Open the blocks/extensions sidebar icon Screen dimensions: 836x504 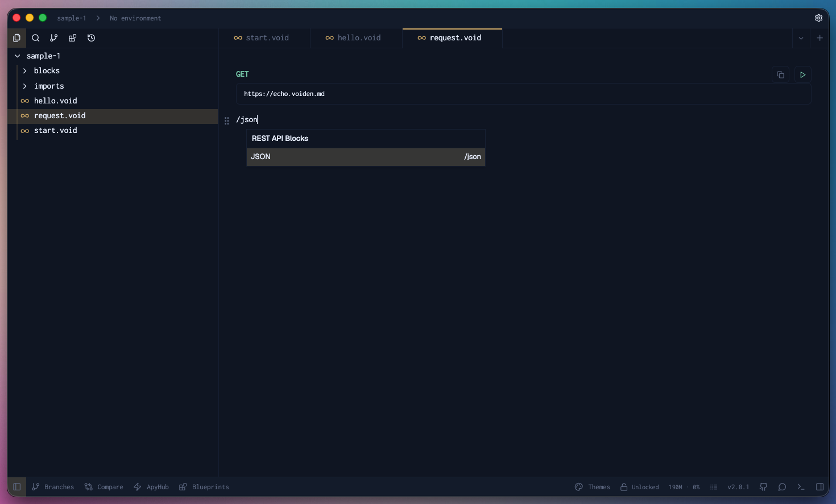click(72, 38)
